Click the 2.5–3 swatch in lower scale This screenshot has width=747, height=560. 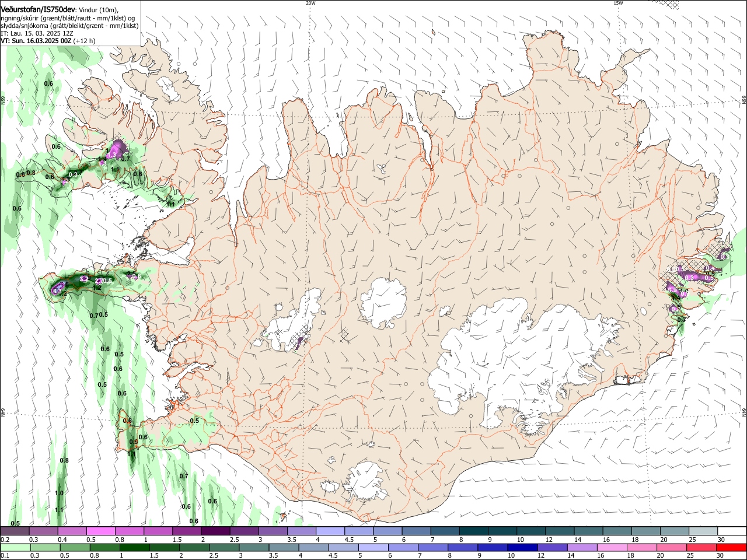tap(225, 547)
